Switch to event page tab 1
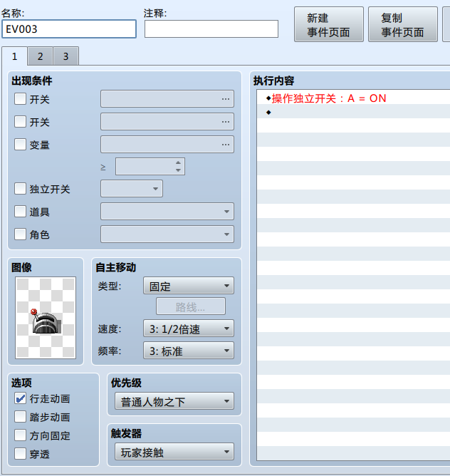The width and height of the screenshot is (450, 476). click(x=14, y=56)
